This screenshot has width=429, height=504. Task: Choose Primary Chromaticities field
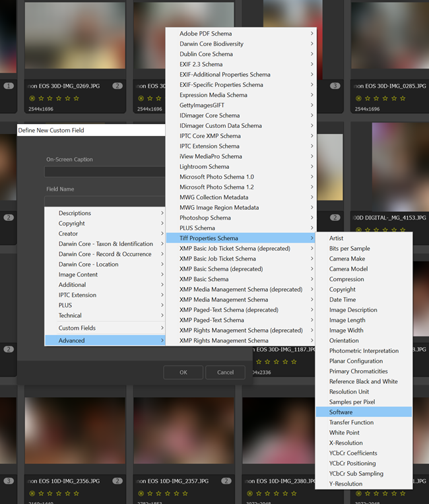click(x=364, y=371)
